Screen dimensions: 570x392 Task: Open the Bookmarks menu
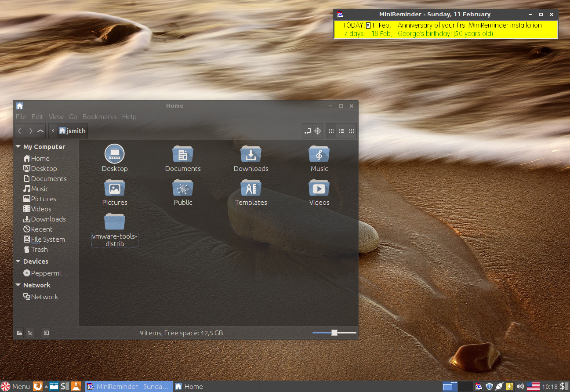point(100,117)
